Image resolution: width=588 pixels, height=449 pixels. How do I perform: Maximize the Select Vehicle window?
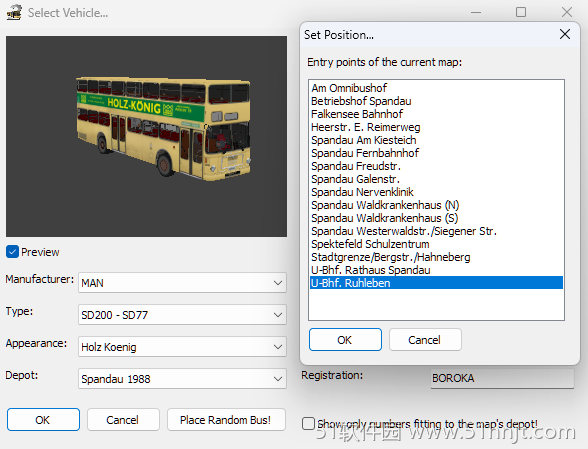click(521, 12)
